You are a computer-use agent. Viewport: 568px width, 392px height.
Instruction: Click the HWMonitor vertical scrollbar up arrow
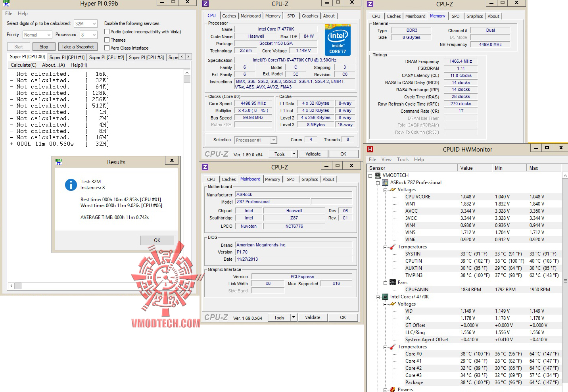coord(565,175)
